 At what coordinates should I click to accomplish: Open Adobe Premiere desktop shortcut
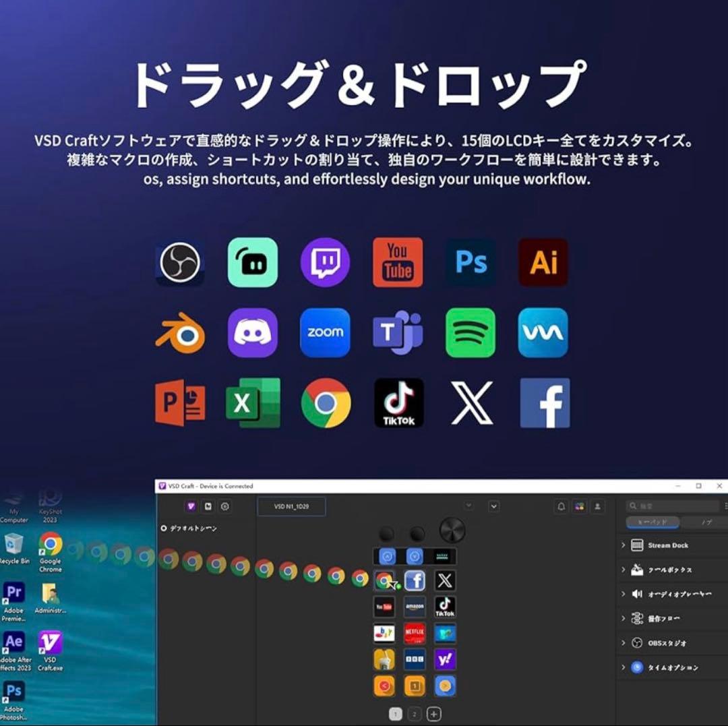click(13, 601)
